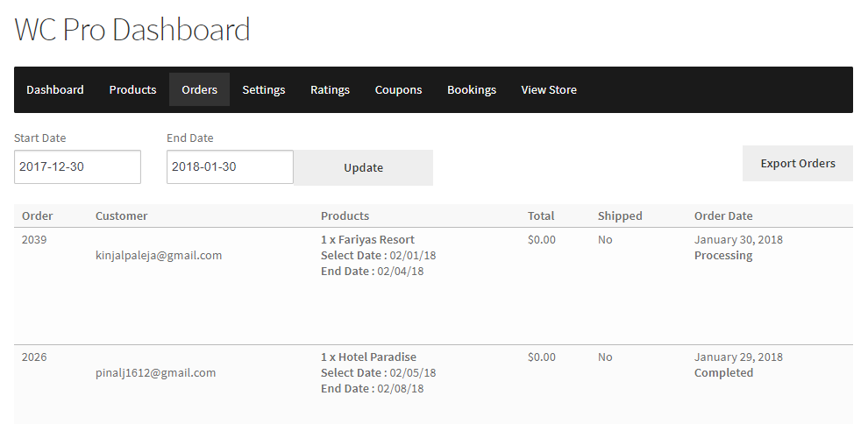868x424 pixels.
Task: Click the Fariyas Resort product entry
Action: [x=367, y=239]
